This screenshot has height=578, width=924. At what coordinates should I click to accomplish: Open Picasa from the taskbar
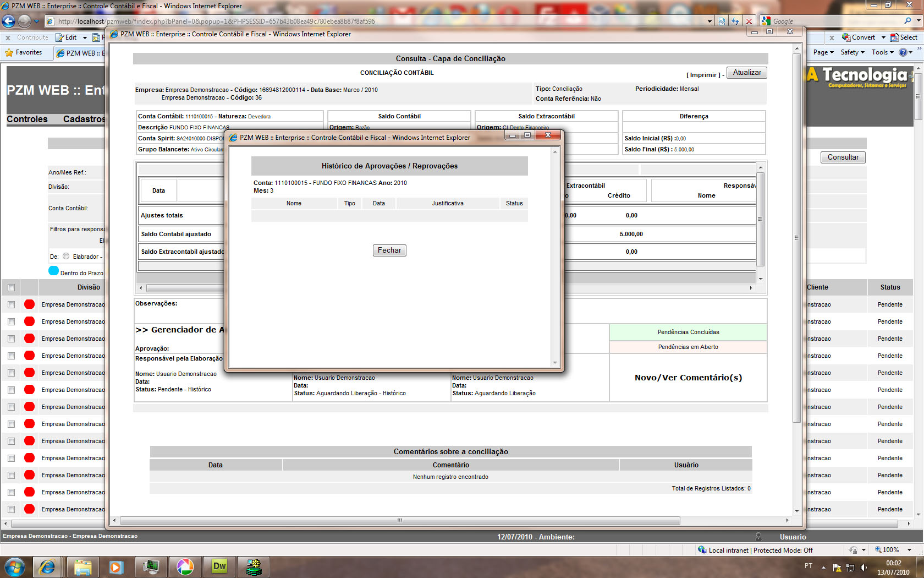(x=185, y=567)
